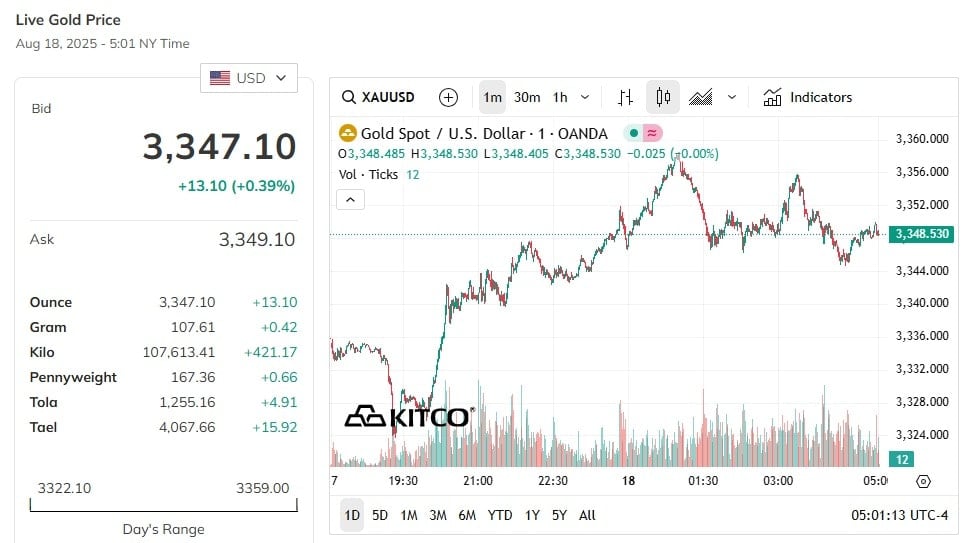Toggle the green market status dot
The image size is (972, 543).
click(x=634, y=133)
